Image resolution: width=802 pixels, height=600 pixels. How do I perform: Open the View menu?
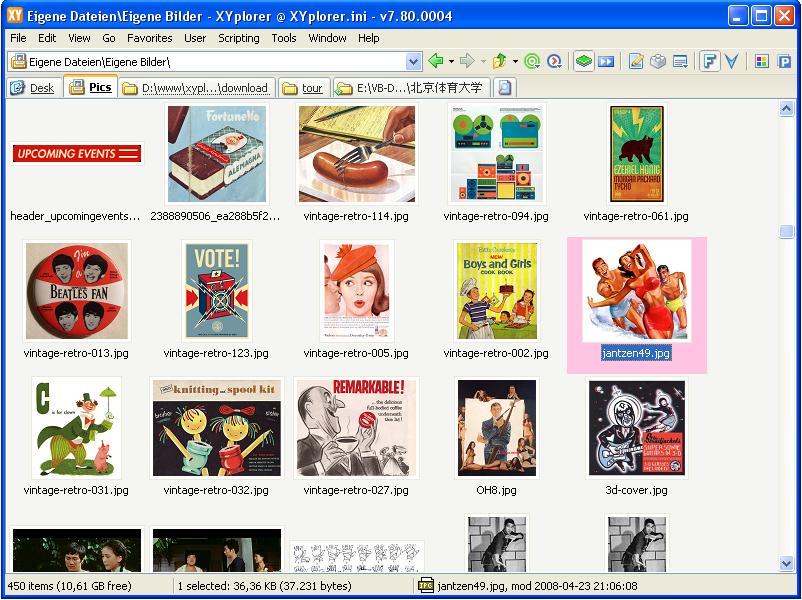[x=79, y=38]
